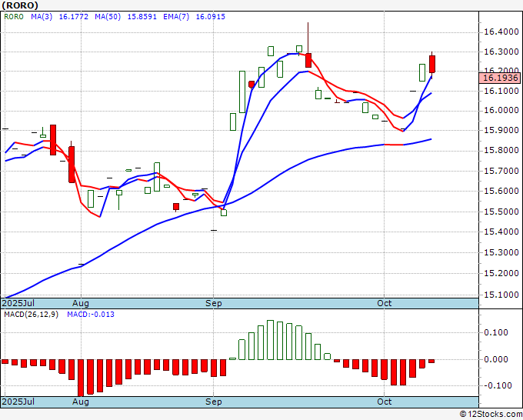Click the MA(50) value 15.8591

[142, 17]
